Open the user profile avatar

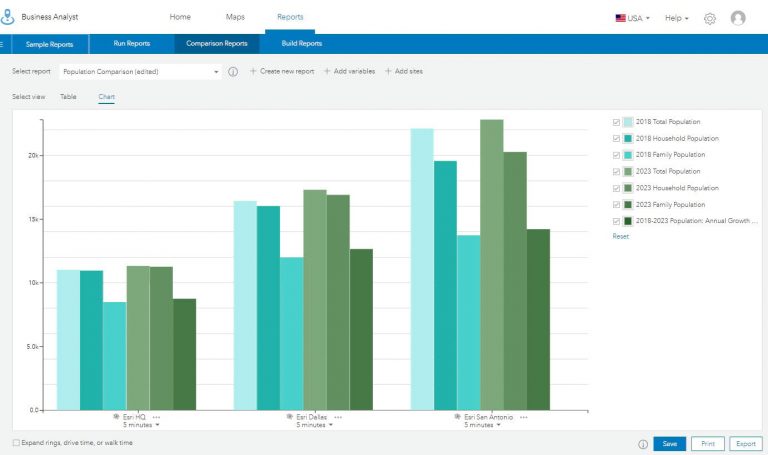tap(738, 18)
